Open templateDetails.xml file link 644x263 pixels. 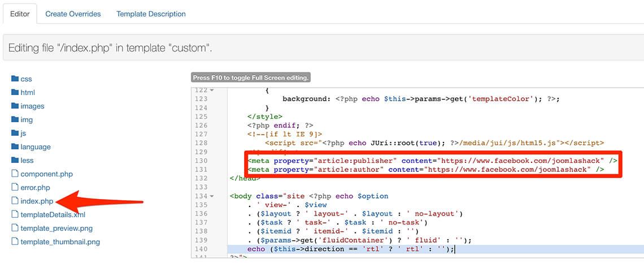(x=53, y=214)
